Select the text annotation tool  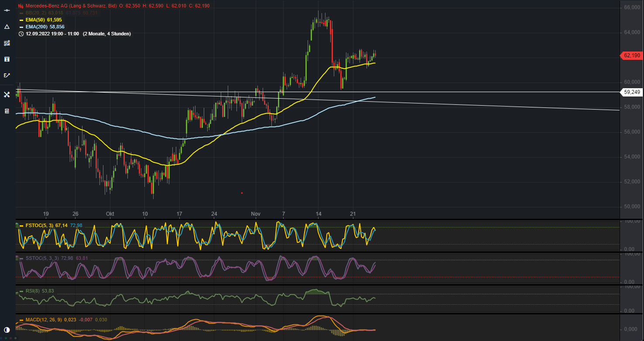tap(7, 59)
